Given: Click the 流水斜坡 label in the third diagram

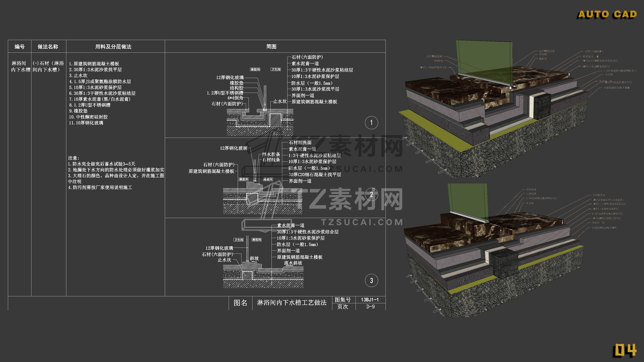Looking at the screenshot, I should tap(293, 263).
